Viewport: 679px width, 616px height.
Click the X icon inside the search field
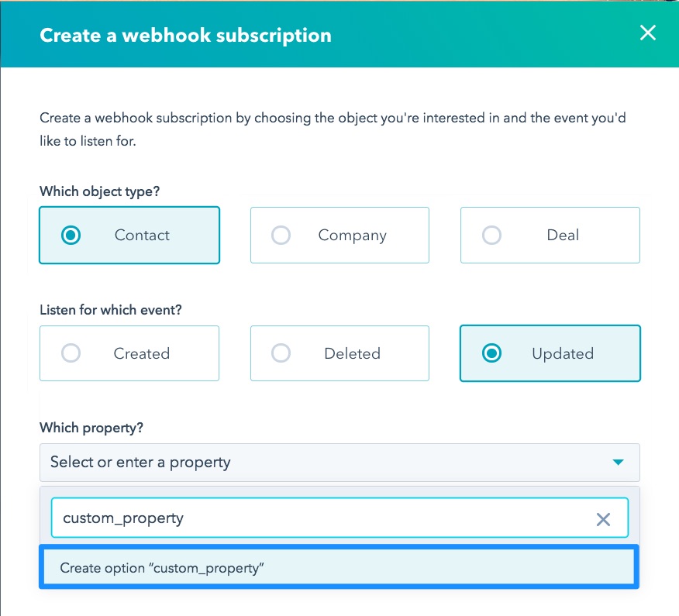603,518
